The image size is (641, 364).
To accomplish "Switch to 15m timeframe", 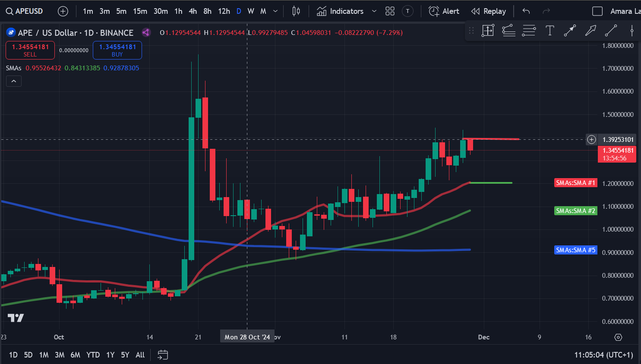I will pyautogui.click(x=140, y=11).
